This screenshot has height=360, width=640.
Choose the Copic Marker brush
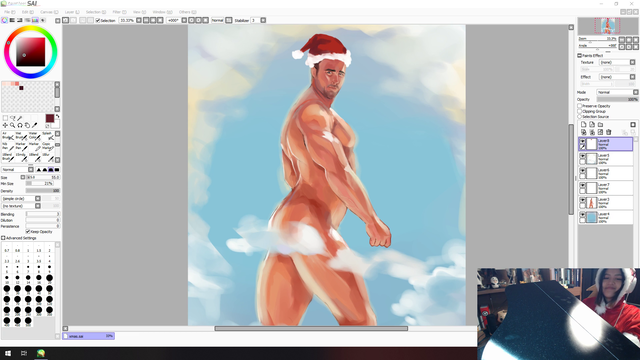tap(47, 147)
